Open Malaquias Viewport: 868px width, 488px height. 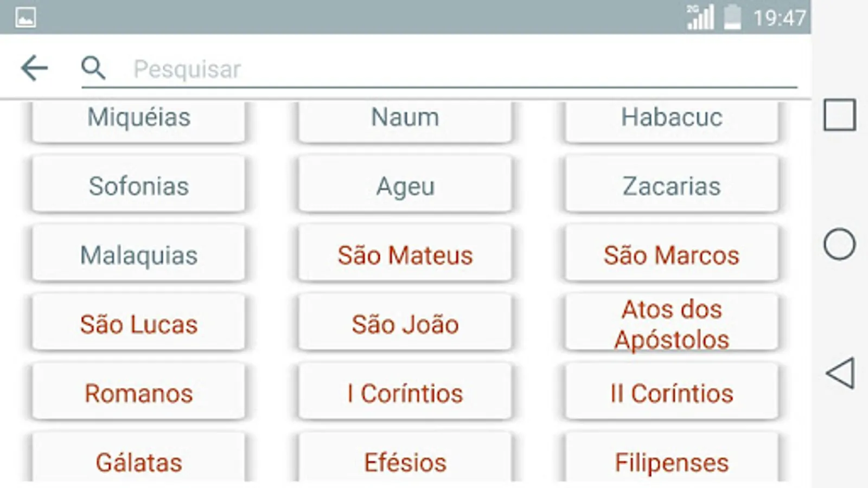point(139,255)
